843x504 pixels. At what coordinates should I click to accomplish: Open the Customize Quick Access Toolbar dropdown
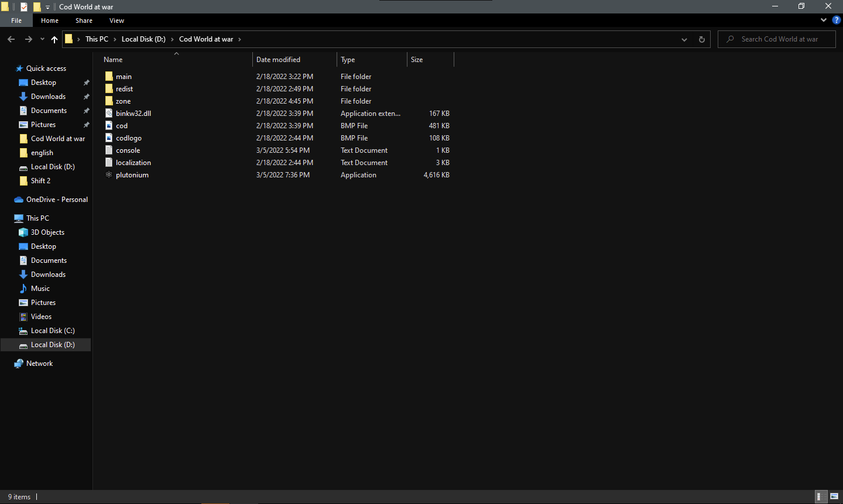pos(48,7)
